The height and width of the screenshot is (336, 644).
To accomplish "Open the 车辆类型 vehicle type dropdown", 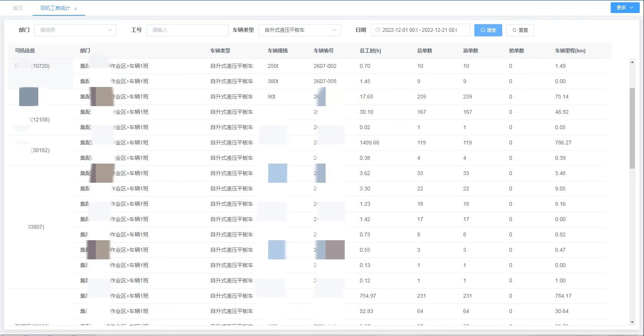I will point(300,30).
